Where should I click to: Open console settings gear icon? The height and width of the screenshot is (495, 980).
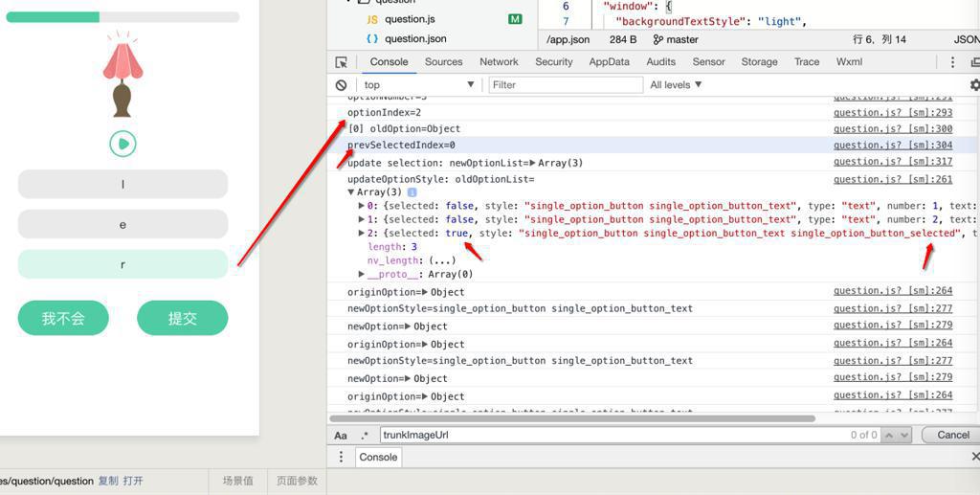pyautogui.click(x=974, y=85)
